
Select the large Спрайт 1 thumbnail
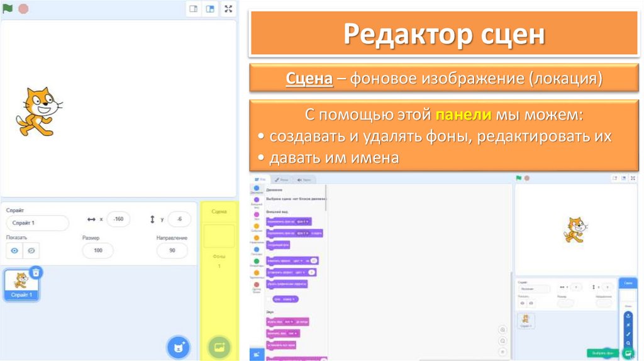tap(21, 285)
